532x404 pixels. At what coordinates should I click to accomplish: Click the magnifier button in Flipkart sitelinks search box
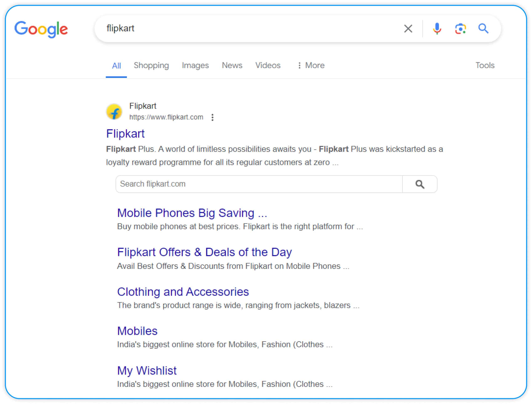(x=420, y=184)
